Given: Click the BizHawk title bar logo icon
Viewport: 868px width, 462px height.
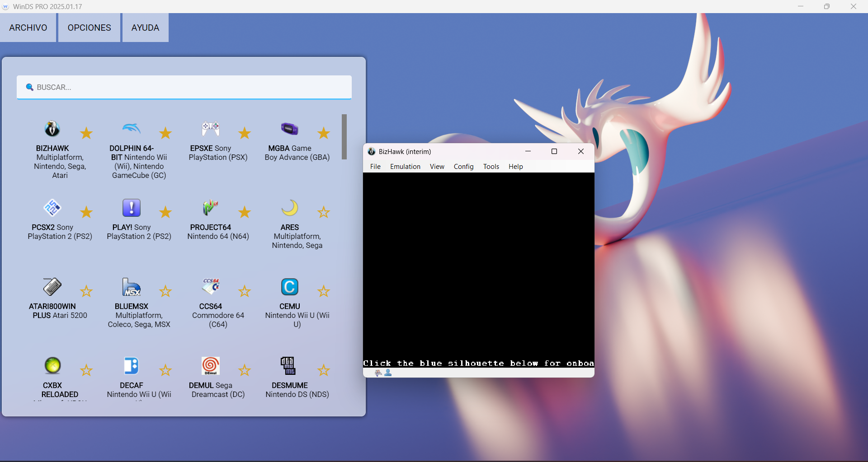Looking at the screenshot, I should click(x=372, y=151).
